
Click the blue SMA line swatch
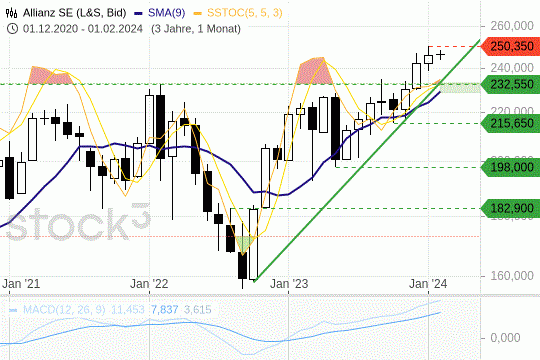[x=138, y=13]
